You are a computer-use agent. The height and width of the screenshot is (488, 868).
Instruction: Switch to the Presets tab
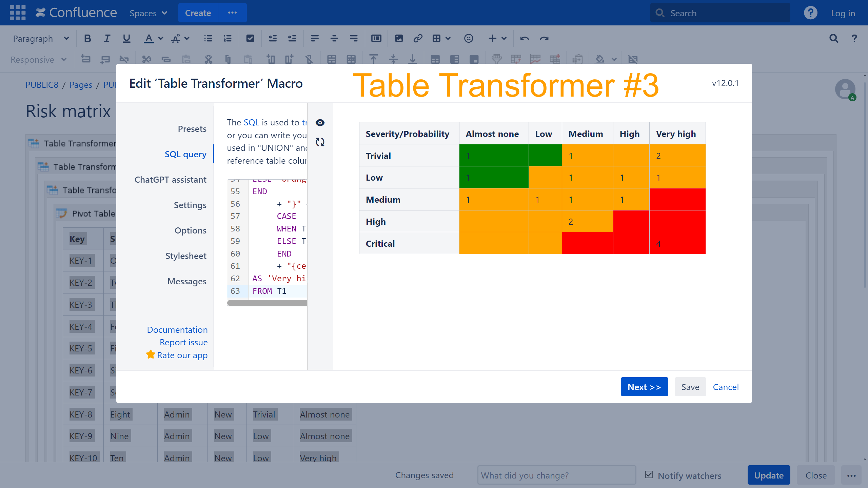coord(192,129)
